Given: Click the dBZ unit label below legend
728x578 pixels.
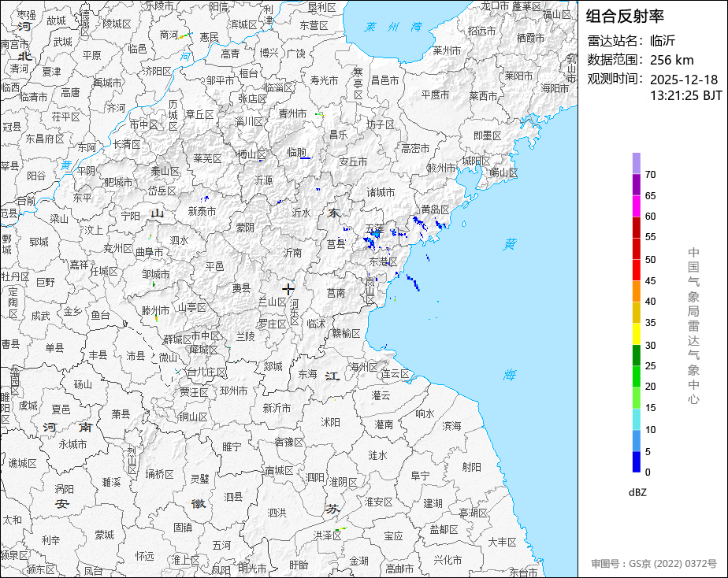Looking at the screenshot, I should (x=637, y=493).
